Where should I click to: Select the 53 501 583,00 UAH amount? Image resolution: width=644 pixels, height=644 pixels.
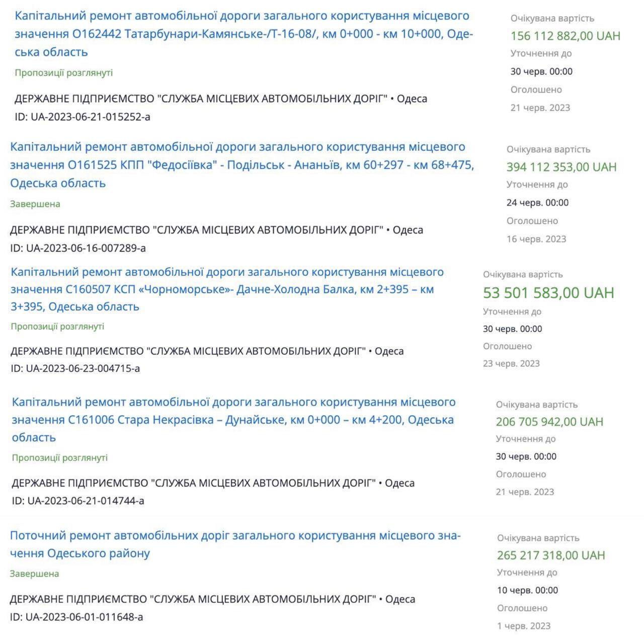tap(548, 292)
